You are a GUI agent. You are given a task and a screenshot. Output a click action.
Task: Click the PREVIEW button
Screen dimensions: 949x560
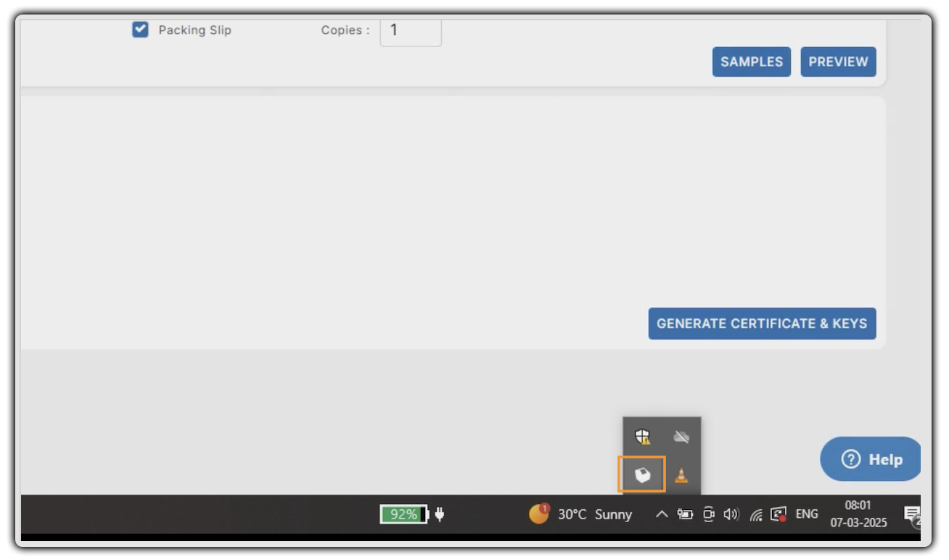point(838,62)
